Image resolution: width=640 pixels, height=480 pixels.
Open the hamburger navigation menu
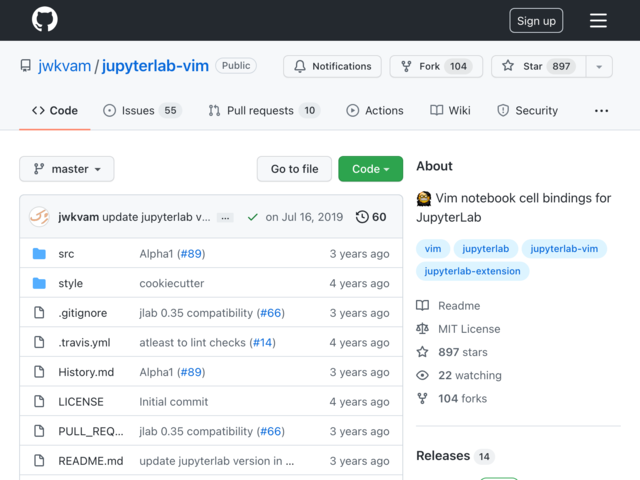598,20
